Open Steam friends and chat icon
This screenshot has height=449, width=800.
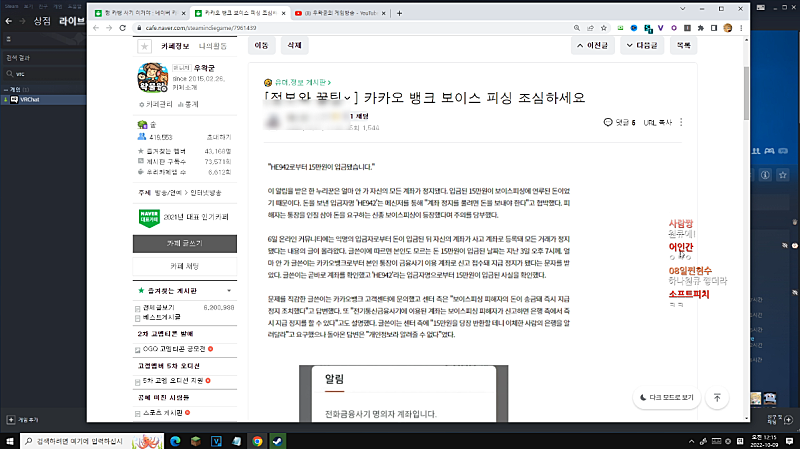[x=788, y=420]
